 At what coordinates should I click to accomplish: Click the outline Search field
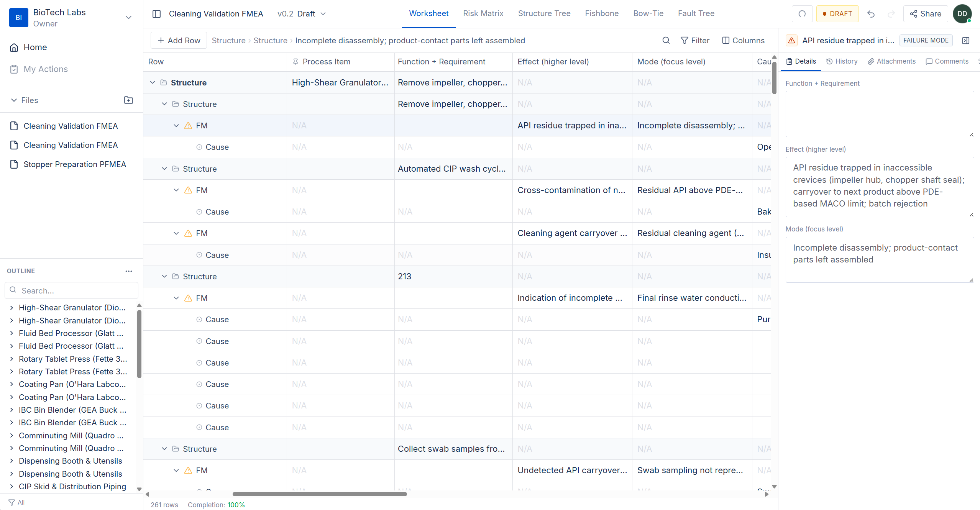(71, 290)
